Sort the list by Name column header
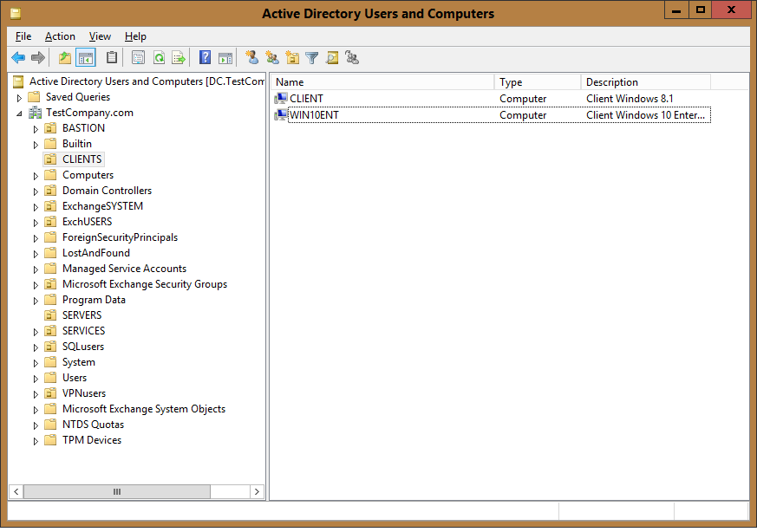The height and width of the screenshot is (532, 757). click(x=382, y=82)
